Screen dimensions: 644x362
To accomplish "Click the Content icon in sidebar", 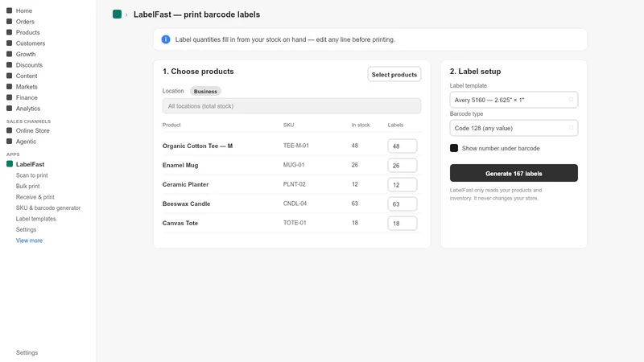I will tap(9, 76).
